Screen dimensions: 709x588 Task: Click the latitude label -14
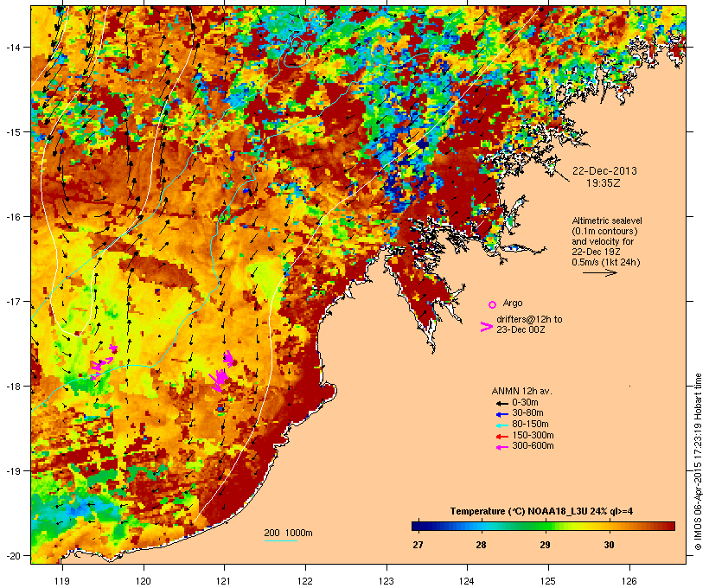[x=12, y=48]
